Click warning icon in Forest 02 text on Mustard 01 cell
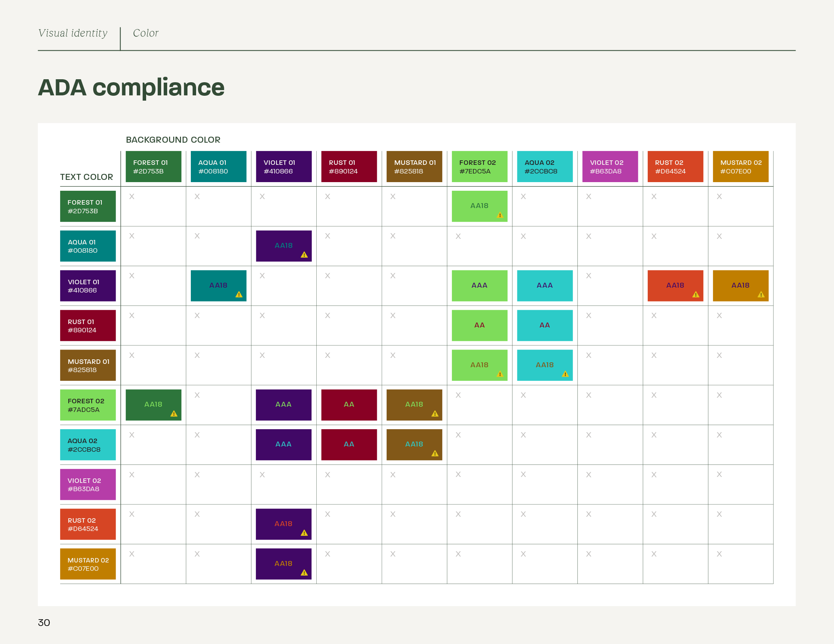The height and width of the screenshot is (644, 834). [435, 414]
